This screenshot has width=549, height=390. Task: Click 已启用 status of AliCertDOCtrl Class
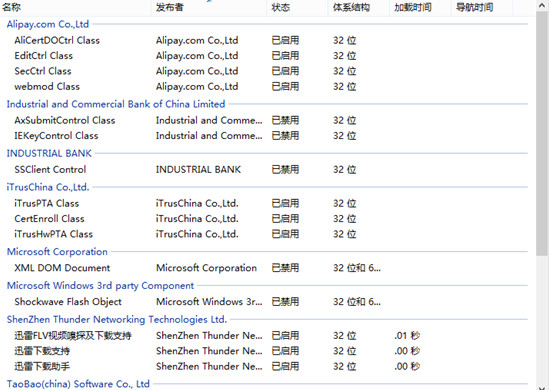pos(285,40)
